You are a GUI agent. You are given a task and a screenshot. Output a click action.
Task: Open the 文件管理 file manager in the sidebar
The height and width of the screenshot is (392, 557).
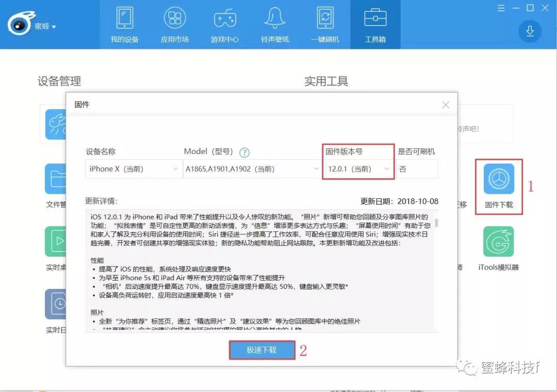[x=57, y=179]
